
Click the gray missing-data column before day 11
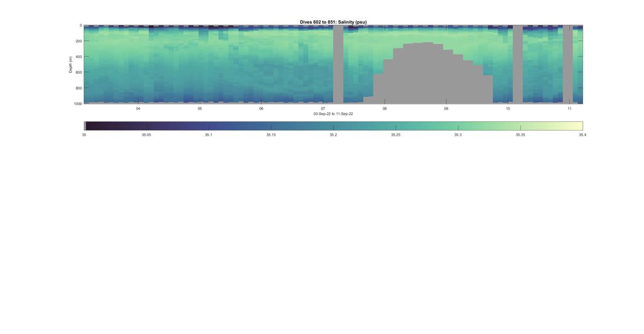coord(567,64)
